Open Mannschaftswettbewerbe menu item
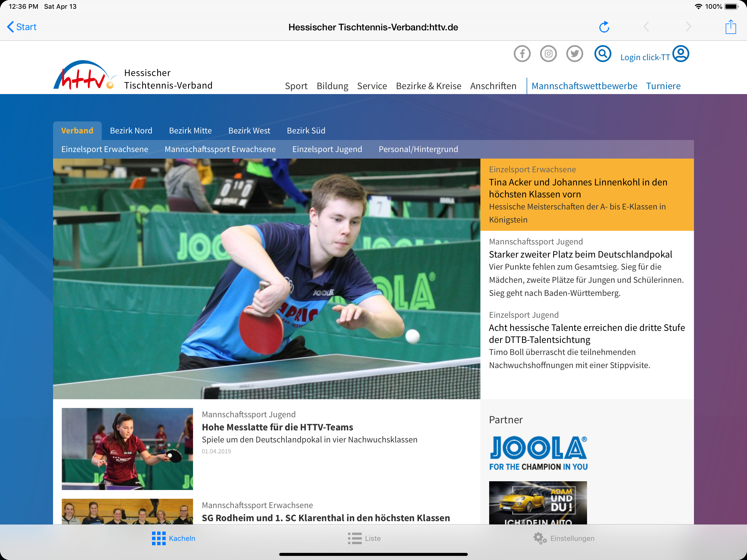 pos(584,86)
